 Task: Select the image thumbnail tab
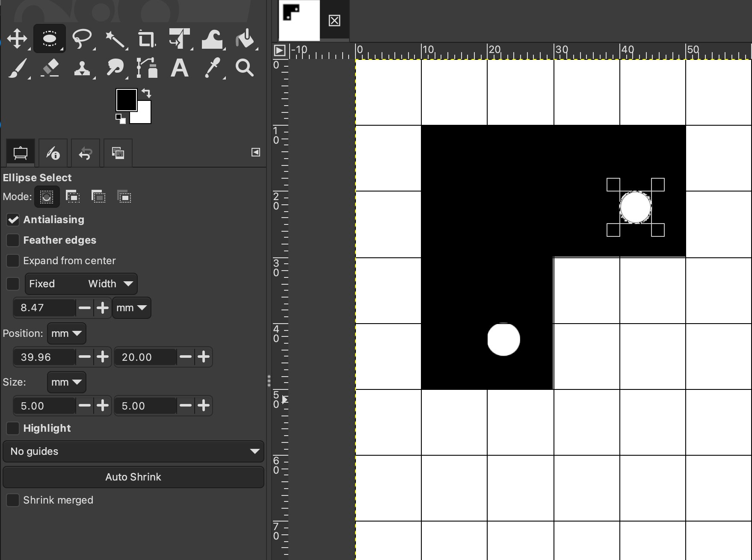point(299,21)
